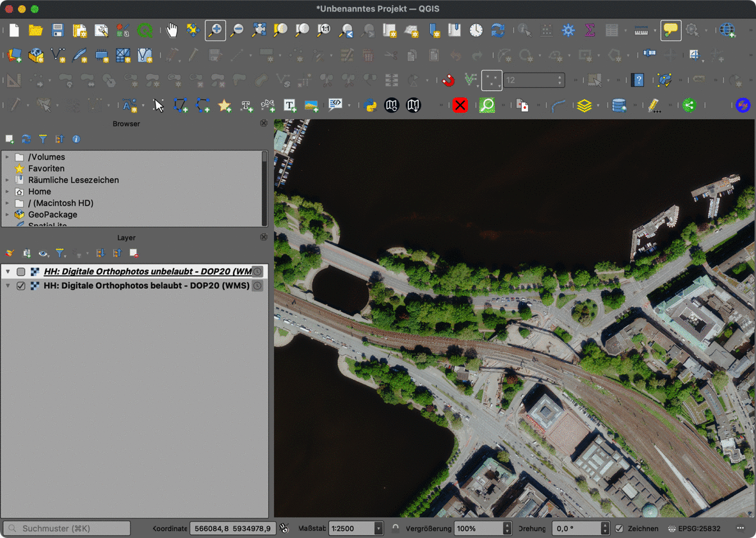Viewport: 756px width, 538px height.
Task: Collapse the Orthophotos unbelaubt layer
Action: click(x=8, y=272)
